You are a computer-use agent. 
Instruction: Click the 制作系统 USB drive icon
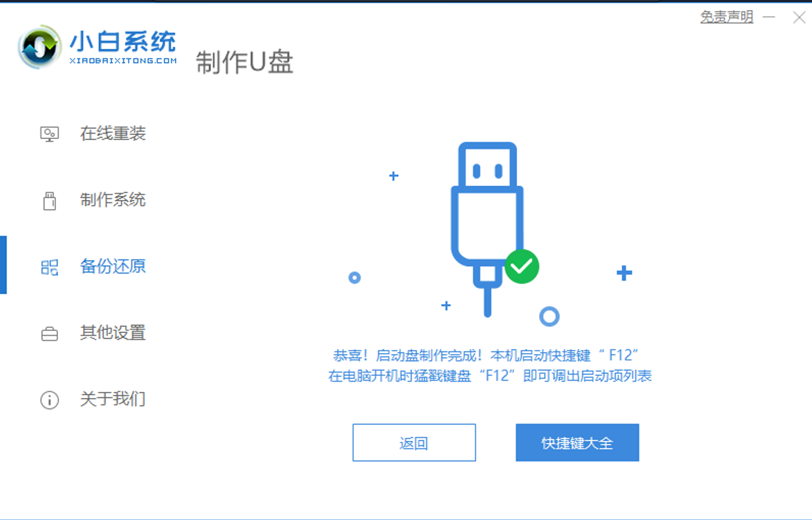(x=50, y=201)
